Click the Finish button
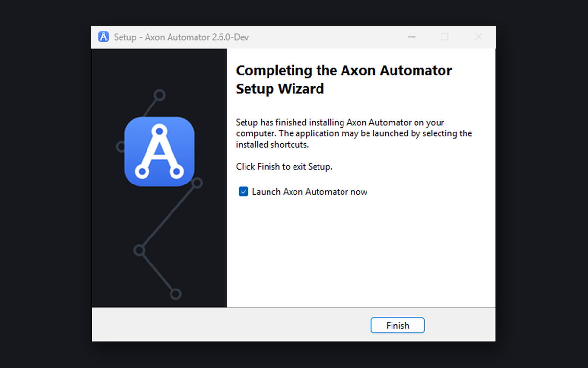The image size is (588, 368). pos(397,325)
